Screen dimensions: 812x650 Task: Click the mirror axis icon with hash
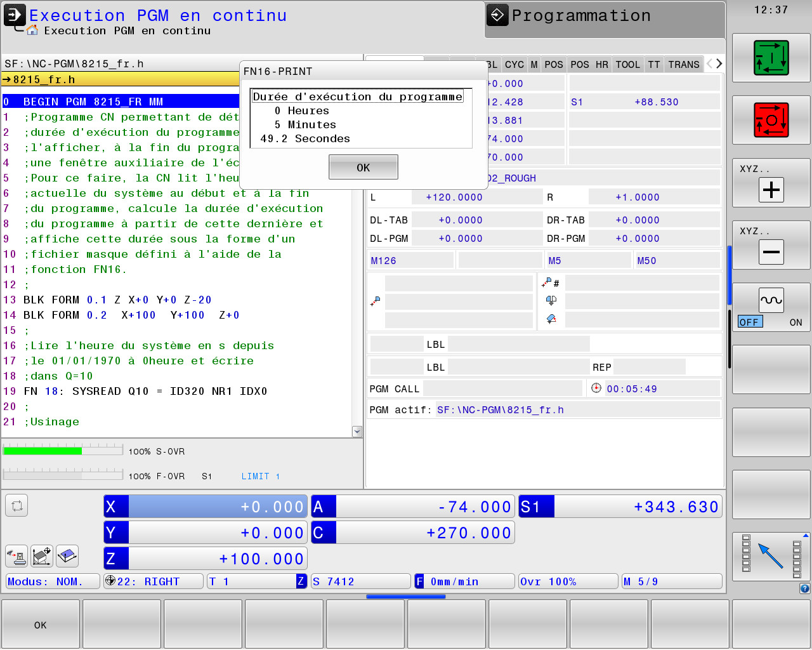[550, 282]
